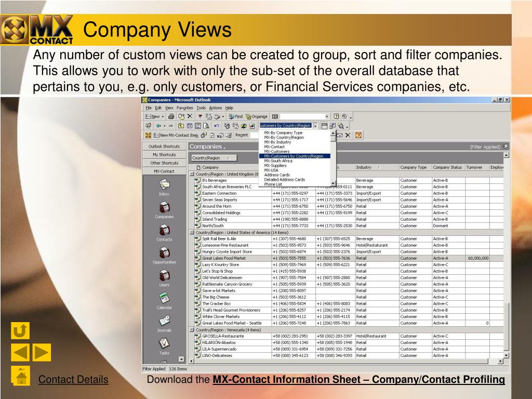
Task: Open the Actions menu
Action: (x=216, y=108)
